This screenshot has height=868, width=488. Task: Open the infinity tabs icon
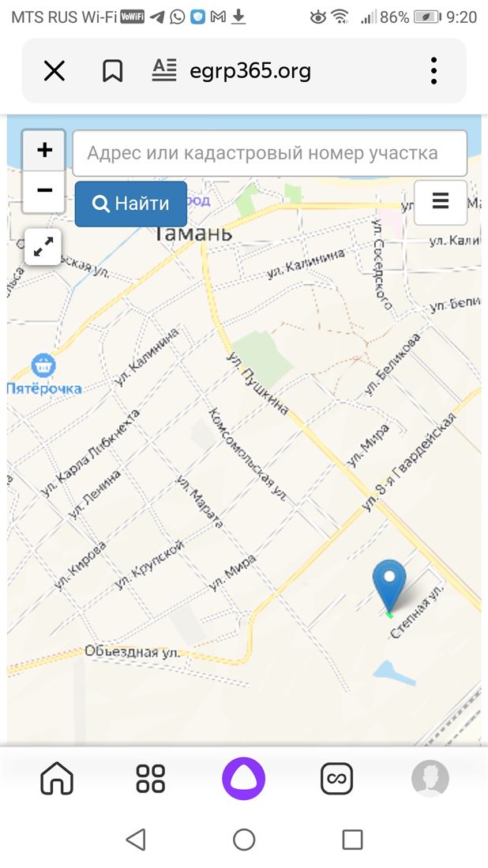pyautogui.click(x=336, y=778)
